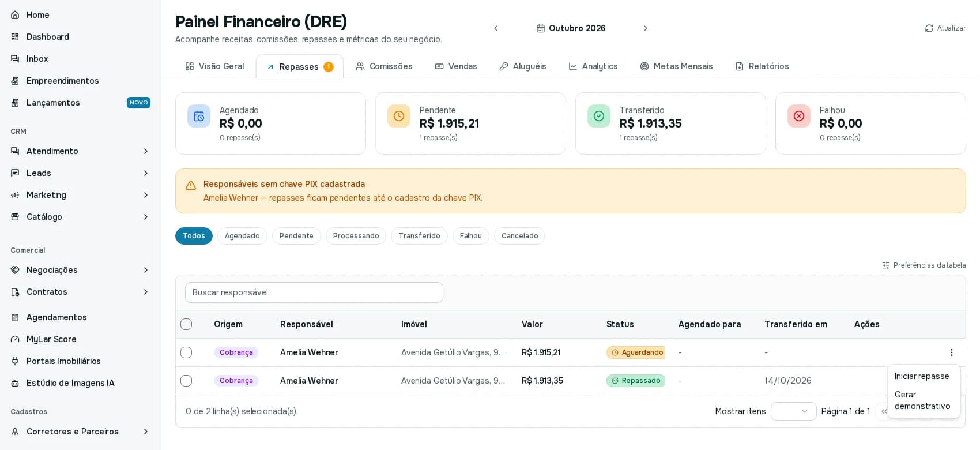980x450 pixels.
Task: Click the Atualizar refresh button
Action: (x=945, y=28)
